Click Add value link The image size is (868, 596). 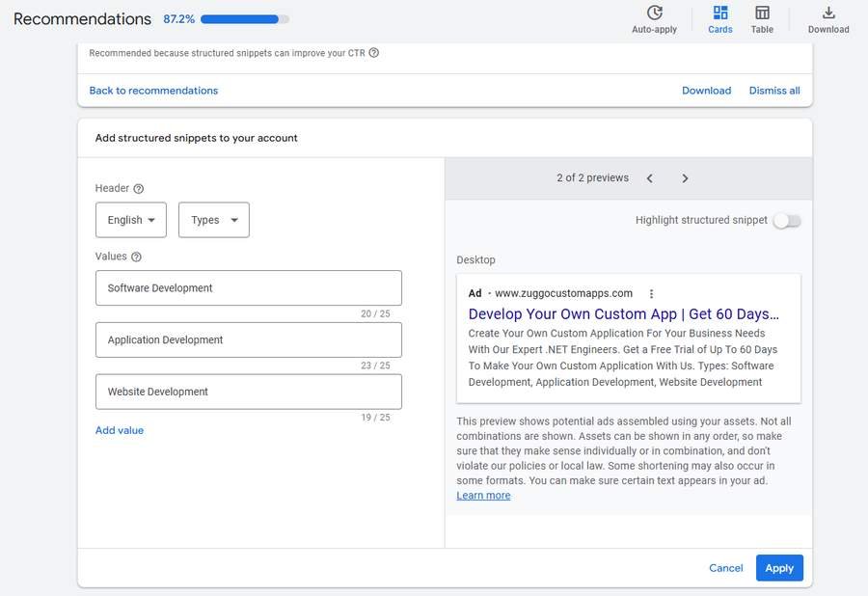coord(120,430)
